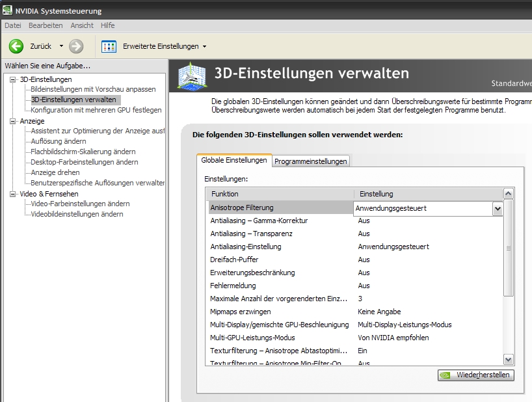Open the Erweiterte Einstellungen dropdown

pos(204,46)
